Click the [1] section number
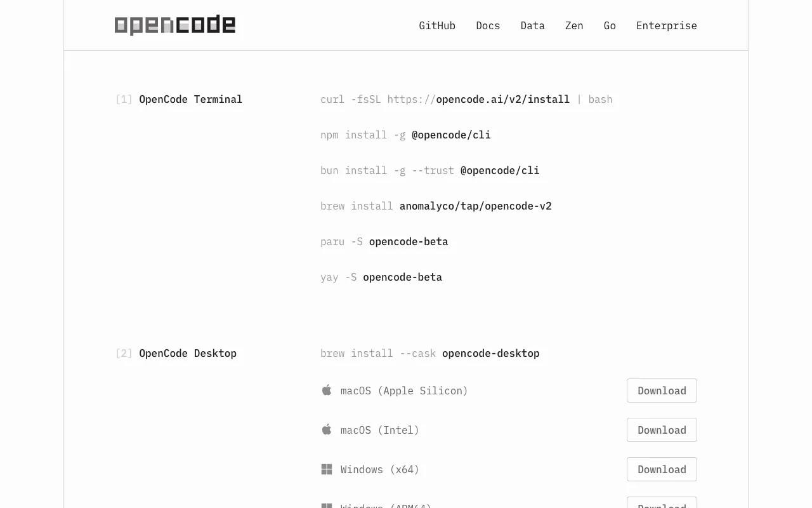 (124, 99)
